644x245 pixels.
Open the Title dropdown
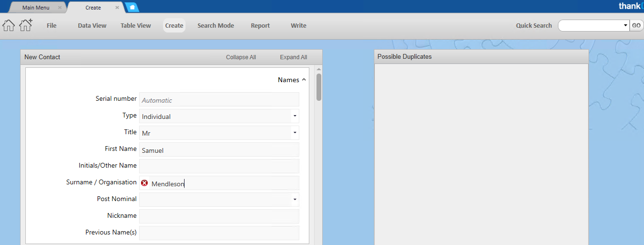pos(295,133)
